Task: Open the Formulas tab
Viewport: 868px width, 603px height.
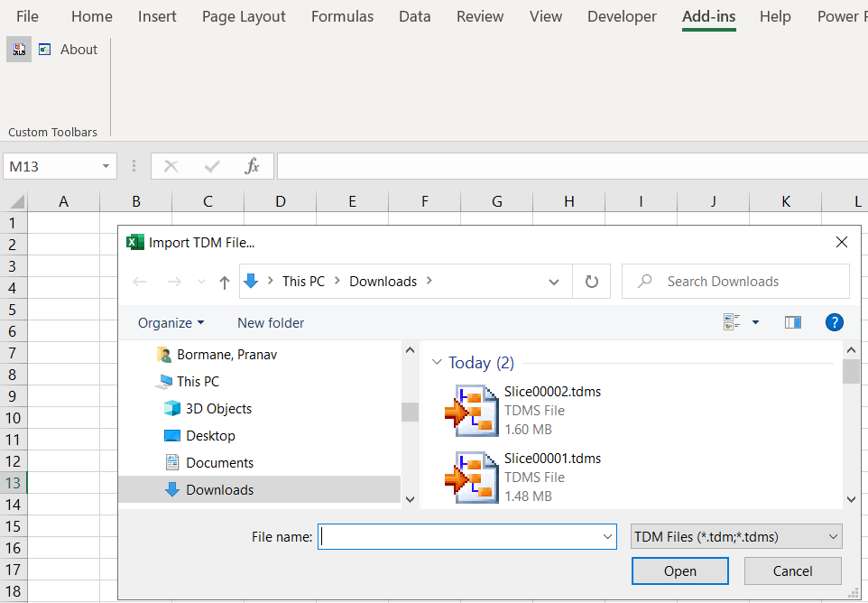Action: [342, 16]
